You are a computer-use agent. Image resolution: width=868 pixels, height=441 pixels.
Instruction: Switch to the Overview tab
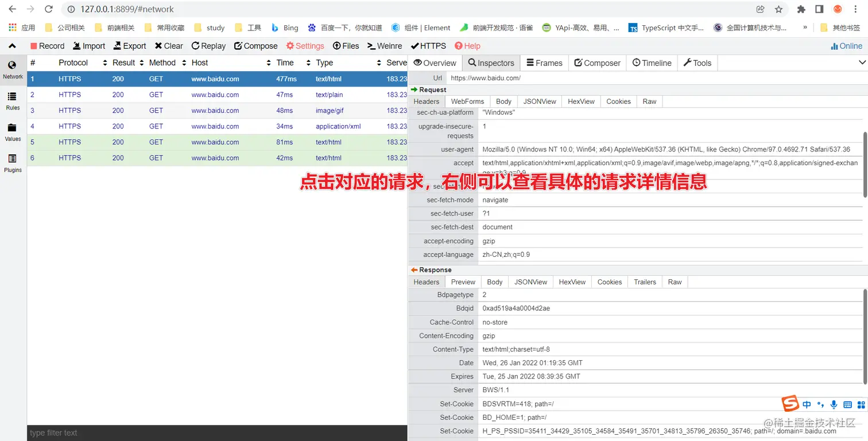pos(435,63)
